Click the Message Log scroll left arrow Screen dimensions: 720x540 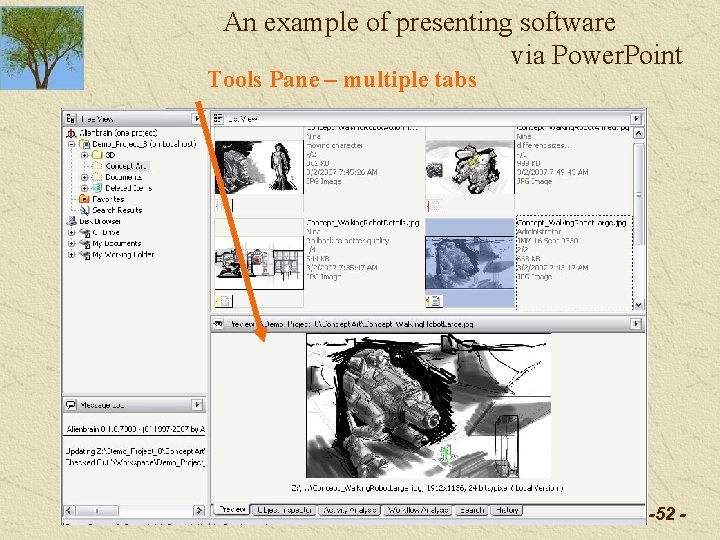[x=69, y=511]
